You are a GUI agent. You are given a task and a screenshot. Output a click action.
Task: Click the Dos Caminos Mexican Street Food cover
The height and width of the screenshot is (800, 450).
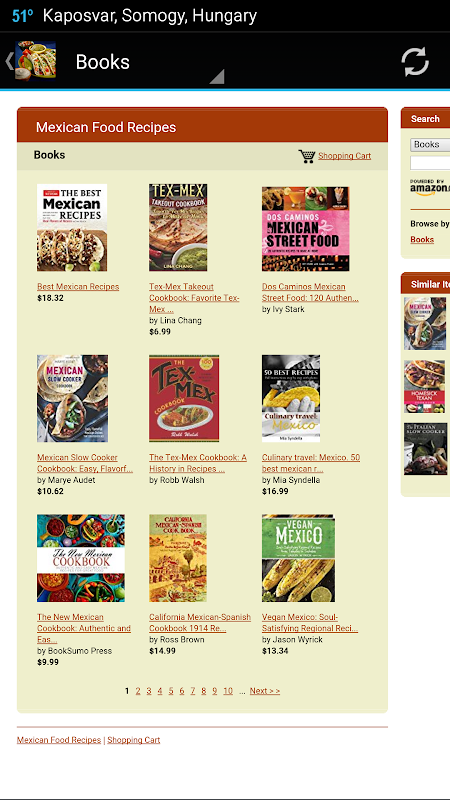[x=306, y=229]
